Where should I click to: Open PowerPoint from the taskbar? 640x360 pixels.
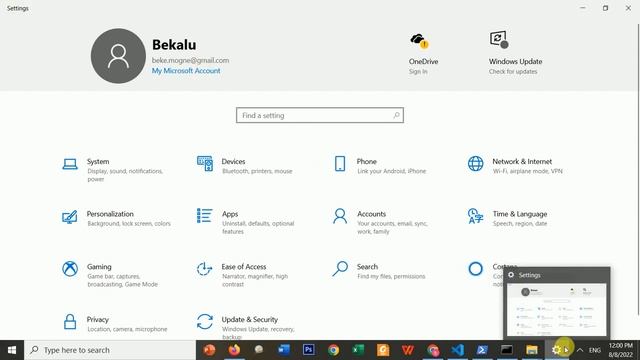[x=209, y=350]
